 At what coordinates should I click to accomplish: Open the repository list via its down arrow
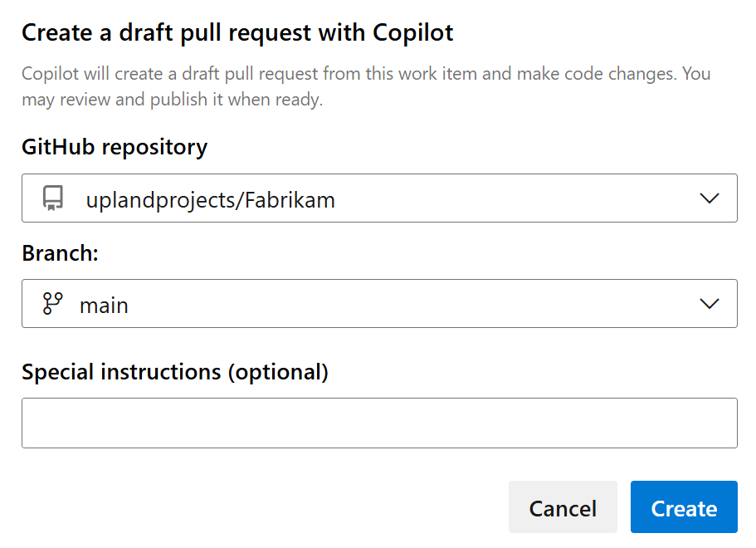(710, 198)
